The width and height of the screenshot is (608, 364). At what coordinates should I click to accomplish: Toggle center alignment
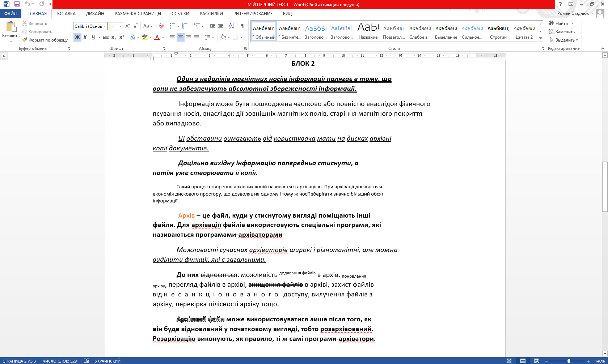(181, 37)
